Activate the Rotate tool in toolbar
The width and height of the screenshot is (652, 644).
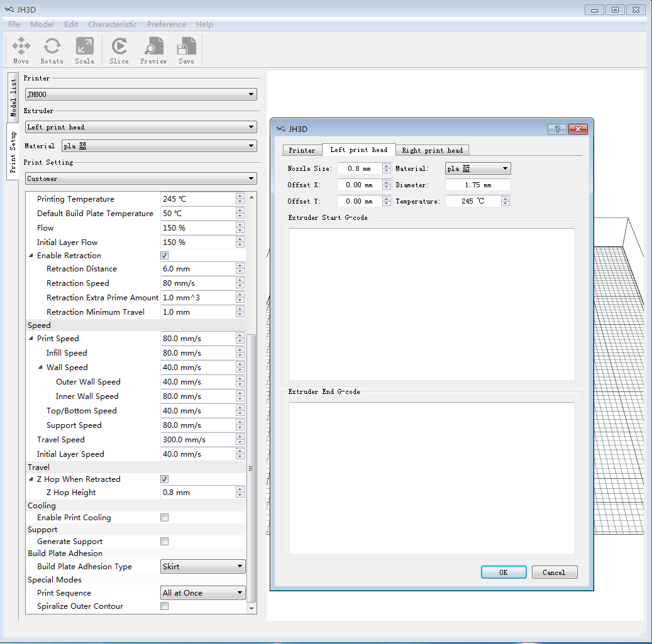pos(52,50)
